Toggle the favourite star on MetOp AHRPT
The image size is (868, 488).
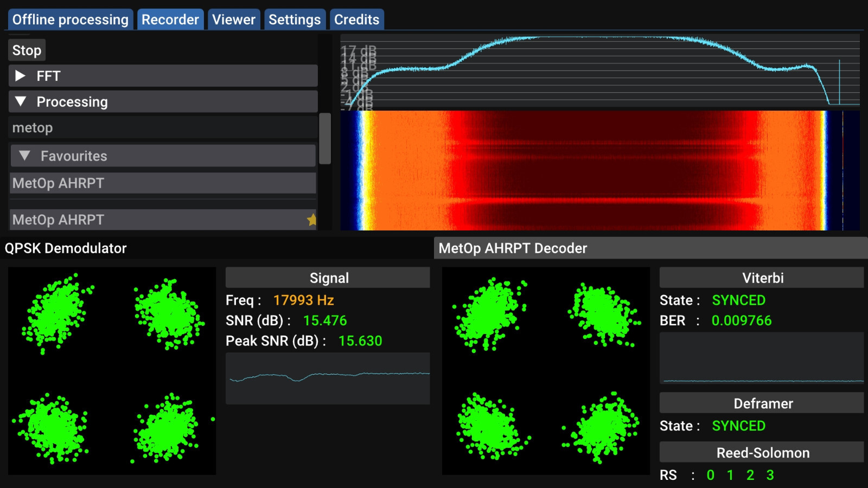[x=311, y=220]
